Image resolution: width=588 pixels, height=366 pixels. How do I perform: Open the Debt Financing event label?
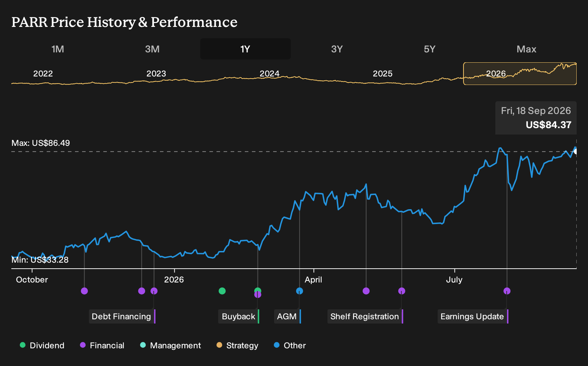pos(122,316)
